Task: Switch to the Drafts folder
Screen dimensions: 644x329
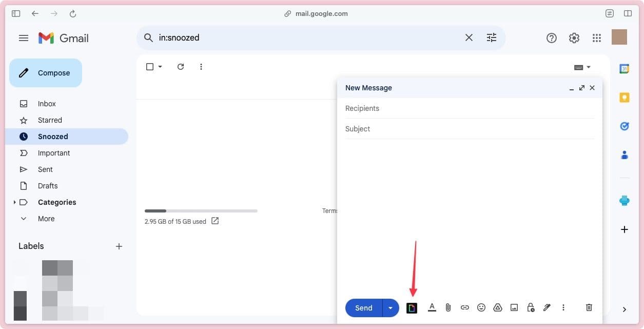Action: pyautogui.click(x=48, y=185)
